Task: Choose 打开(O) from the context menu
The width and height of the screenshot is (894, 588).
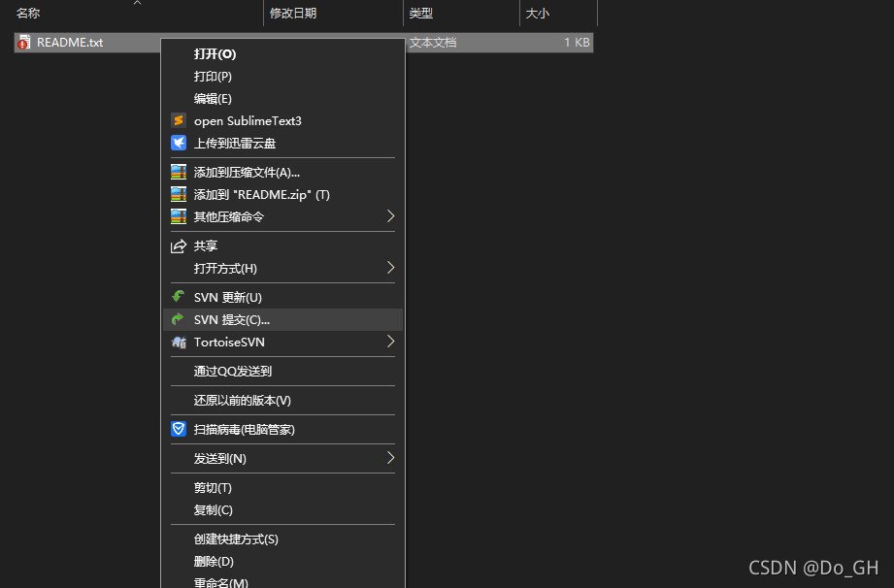Action: pyautogui.click(x=282, y=53)
